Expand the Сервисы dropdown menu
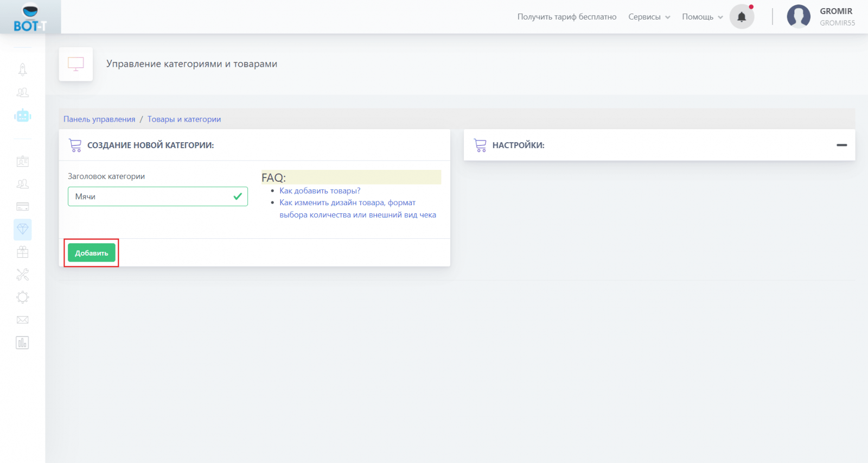 coord(649,17)
